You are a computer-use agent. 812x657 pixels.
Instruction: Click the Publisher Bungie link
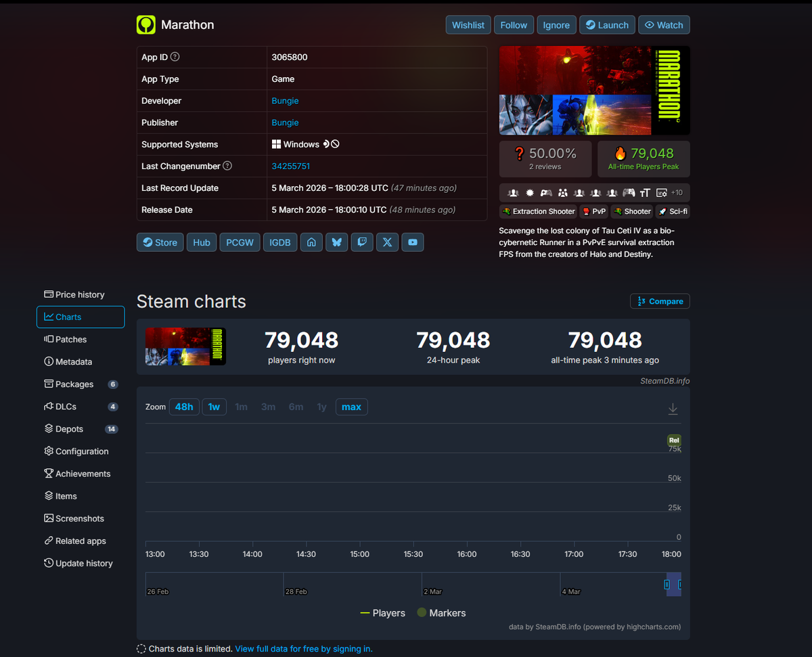[285, 122]
